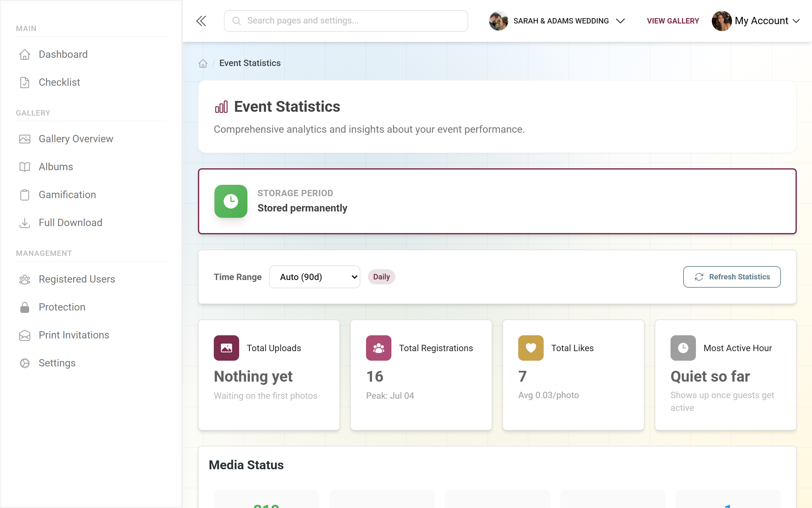Screen dimensions: 812x508
Task: Click the green storage period clock icon
Action: coord(231,201)
